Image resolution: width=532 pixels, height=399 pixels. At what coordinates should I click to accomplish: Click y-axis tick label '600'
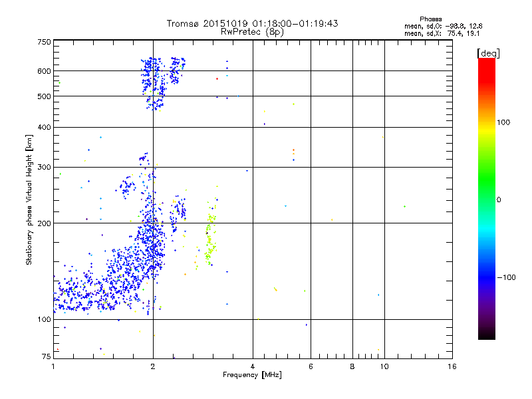point(44,71)
